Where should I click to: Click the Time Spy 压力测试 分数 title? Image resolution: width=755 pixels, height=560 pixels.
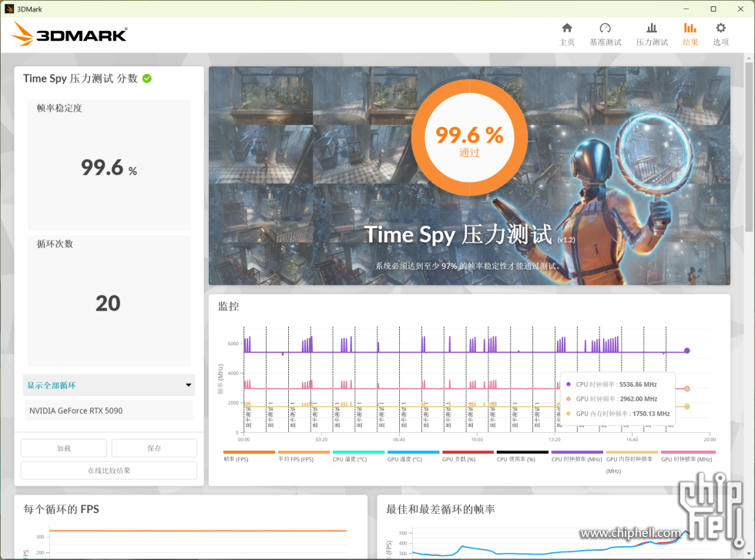pyautogui.click(x=80, y=79)
